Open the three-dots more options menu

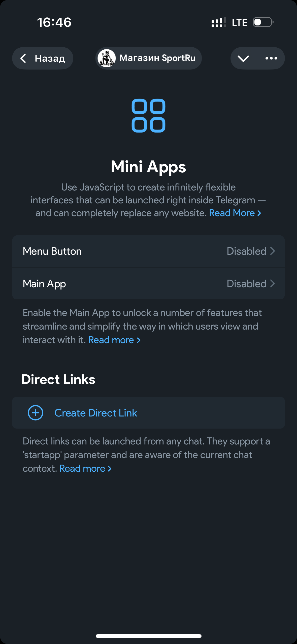point(271,58)
